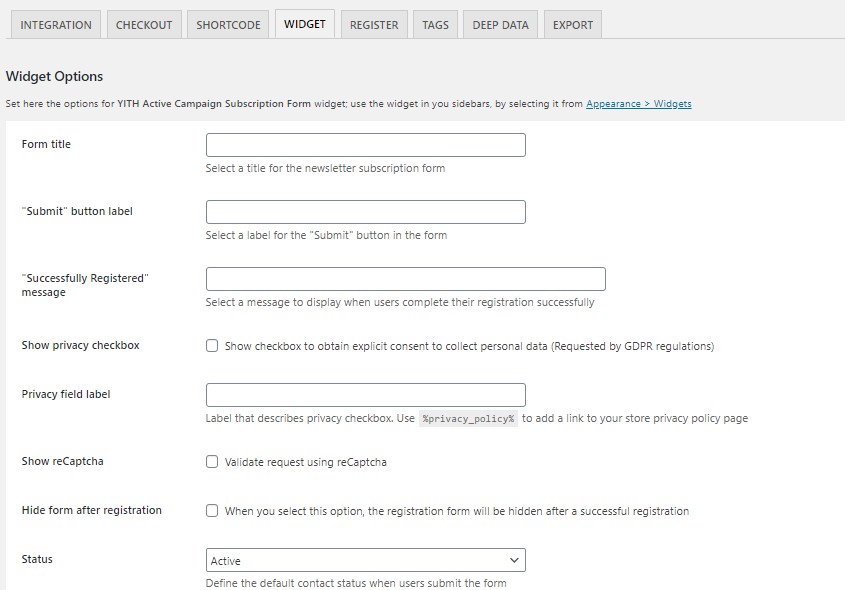Open the Deep Data tab
Viewport: 845px width, 590px height.
pos(501,25)
